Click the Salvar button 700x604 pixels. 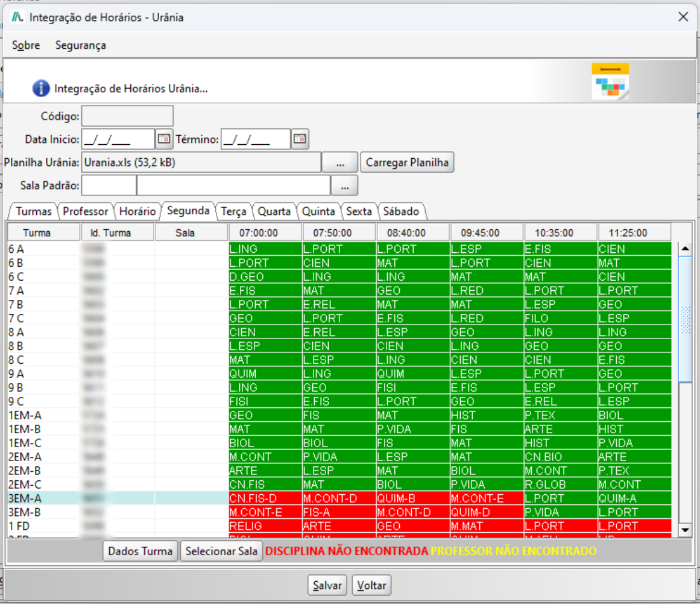point(327,585)
